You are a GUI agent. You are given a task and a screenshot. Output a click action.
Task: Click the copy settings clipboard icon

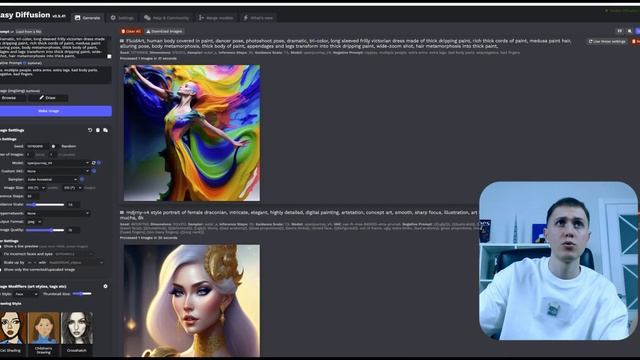click(x=98, y=130)
